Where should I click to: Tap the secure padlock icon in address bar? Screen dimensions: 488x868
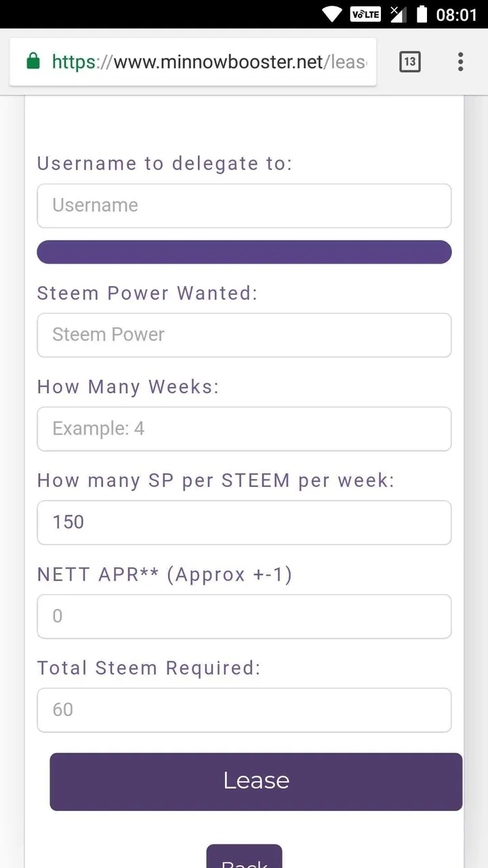(x=33, y=62)
